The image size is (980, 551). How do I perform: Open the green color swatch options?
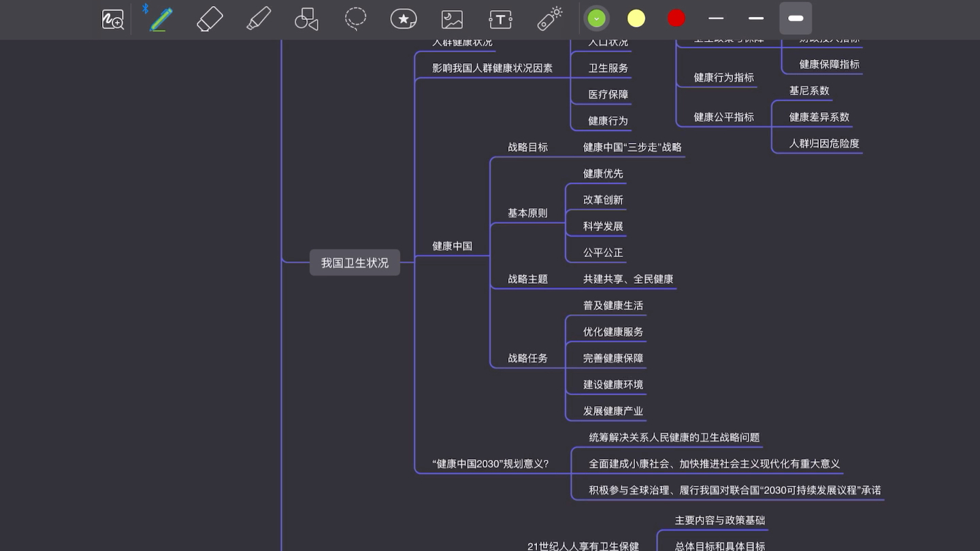point(597,18)
